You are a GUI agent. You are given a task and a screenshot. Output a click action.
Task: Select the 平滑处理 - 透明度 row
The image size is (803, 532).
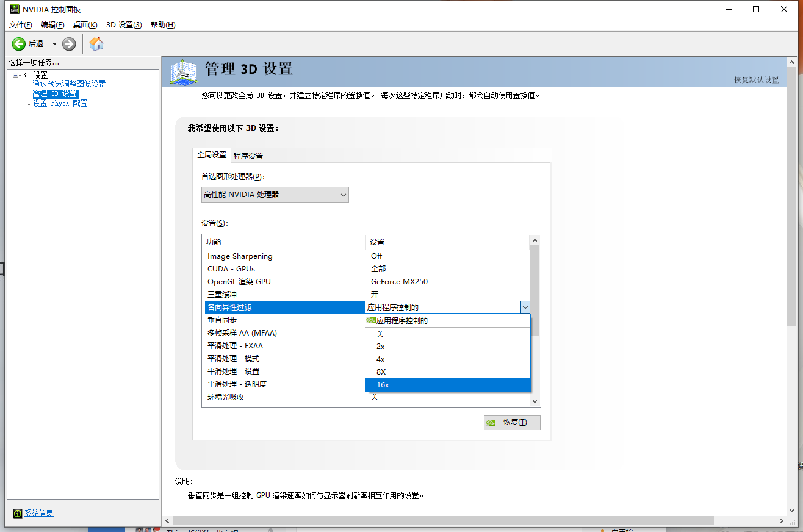pos(285,384)
